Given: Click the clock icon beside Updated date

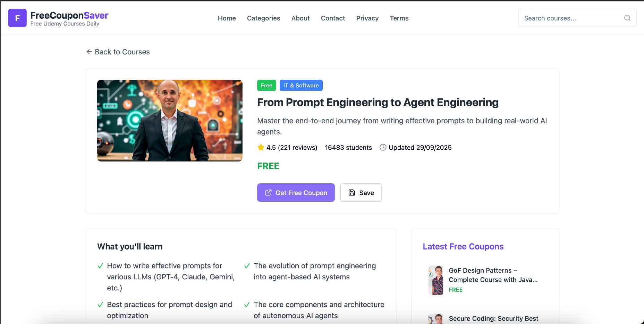Looking at the screenshot, I should (x=383, y=147).
